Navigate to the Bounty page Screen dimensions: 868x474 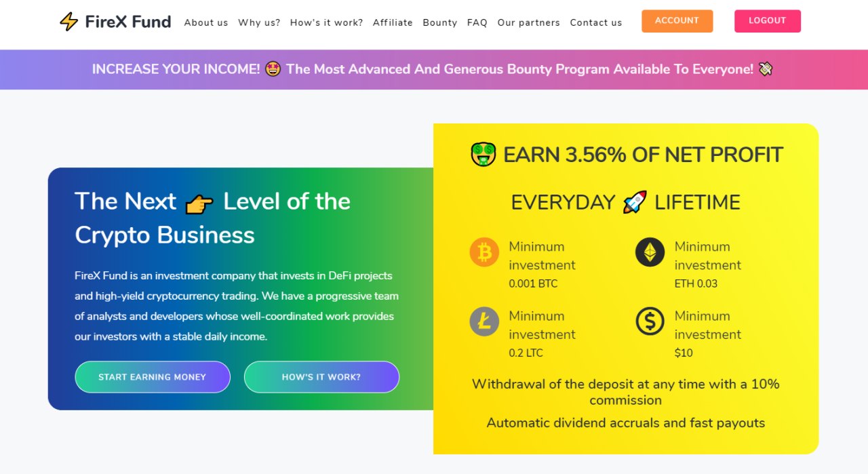439,22
